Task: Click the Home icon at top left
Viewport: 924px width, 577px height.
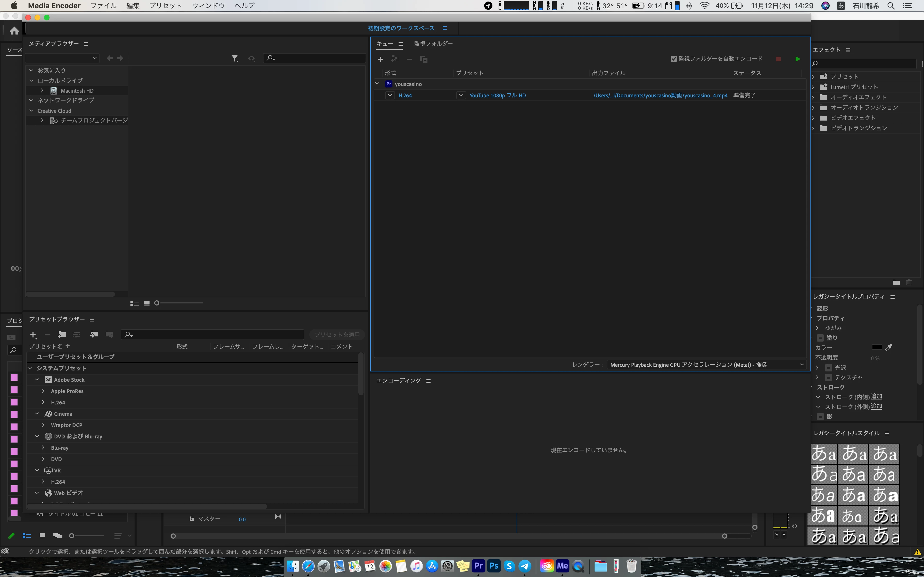Action: coord(14,31)
